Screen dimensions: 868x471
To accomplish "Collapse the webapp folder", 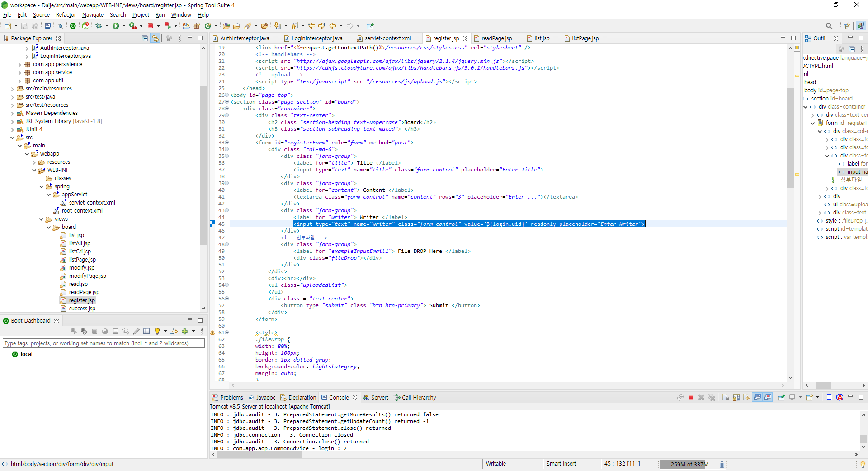I will click(x=27, y=154).
